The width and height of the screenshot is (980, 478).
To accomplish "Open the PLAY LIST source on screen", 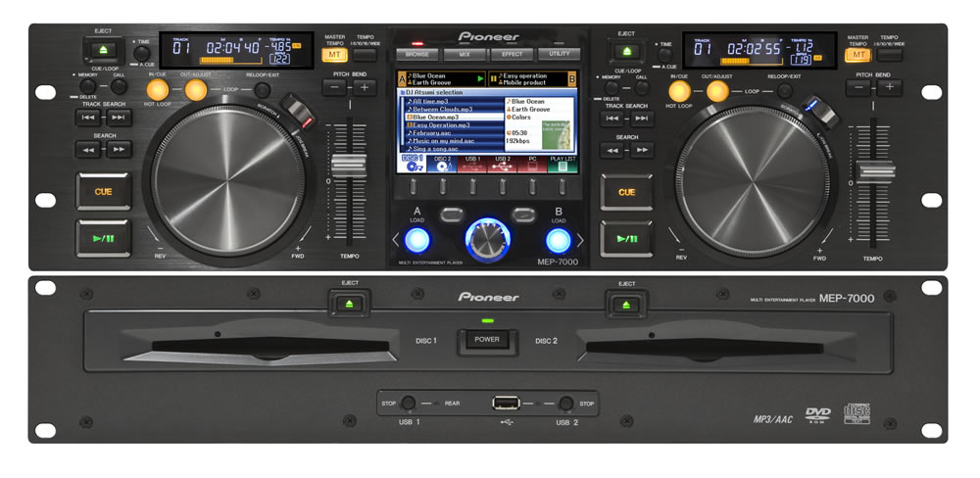I will (x=563, y=164).
